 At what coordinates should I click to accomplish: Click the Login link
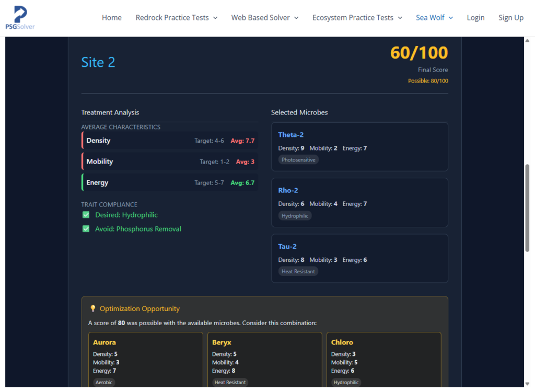point(475,18)
